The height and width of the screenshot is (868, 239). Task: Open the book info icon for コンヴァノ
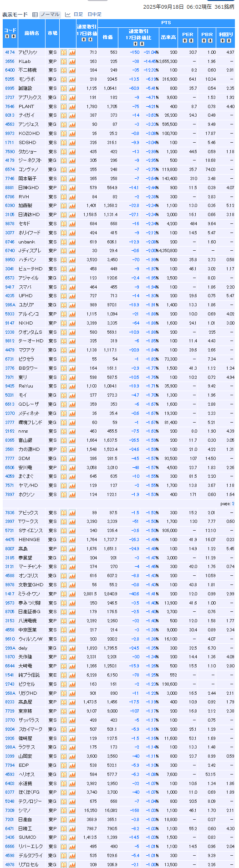pos(64,170)
